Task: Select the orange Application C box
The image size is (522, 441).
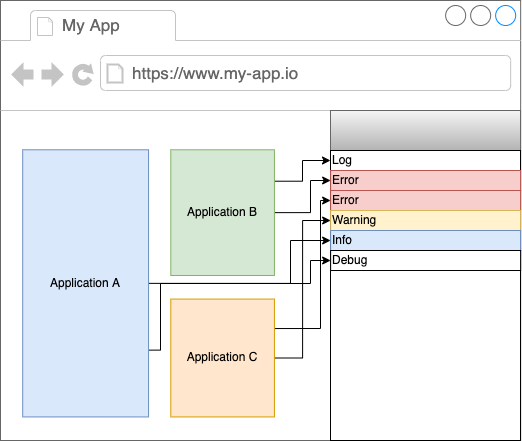Action: click(222, 358)
